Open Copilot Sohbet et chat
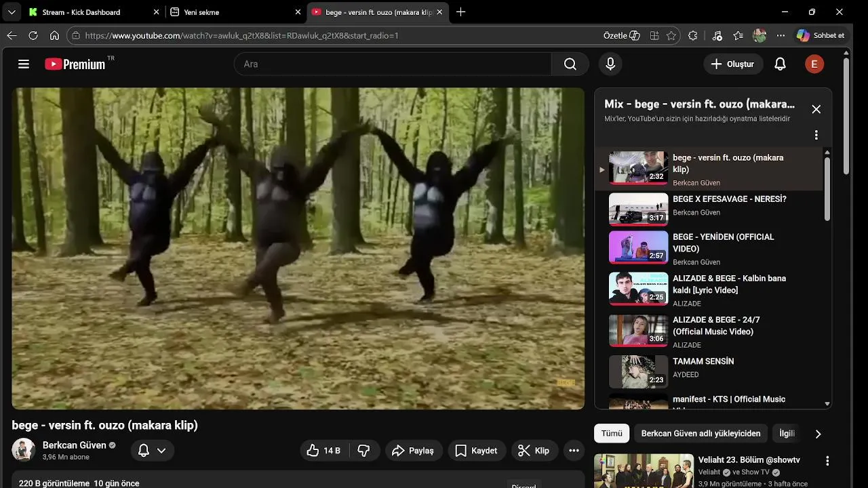 [x=821, y=35]
